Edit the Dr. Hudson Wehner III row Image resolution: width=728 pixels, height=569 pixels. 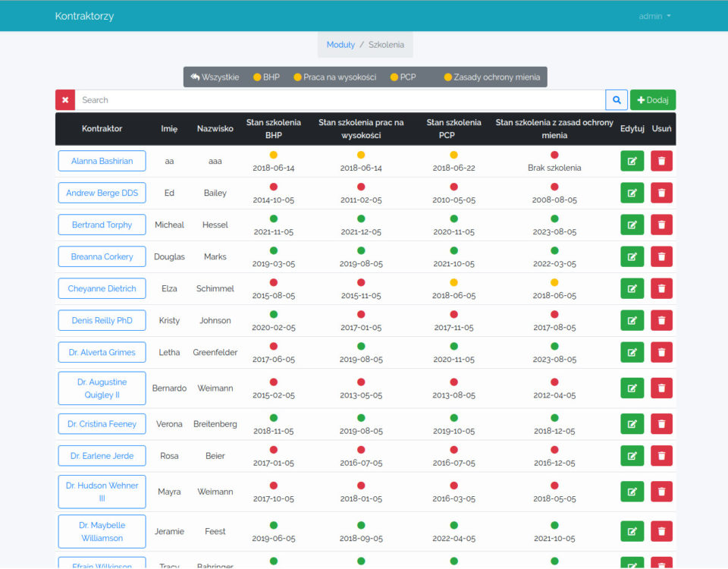point(632,492)
